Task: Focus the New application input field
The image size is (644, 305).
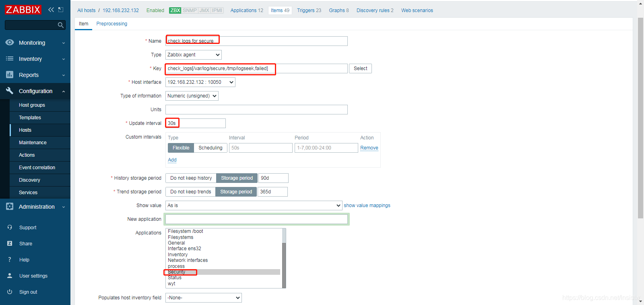Action: [x=256, y=219]
